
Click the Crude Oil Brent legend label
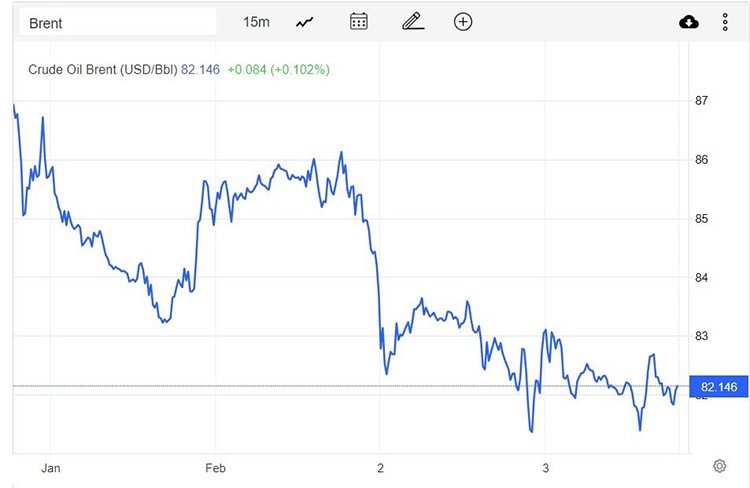tap(102, 70)
